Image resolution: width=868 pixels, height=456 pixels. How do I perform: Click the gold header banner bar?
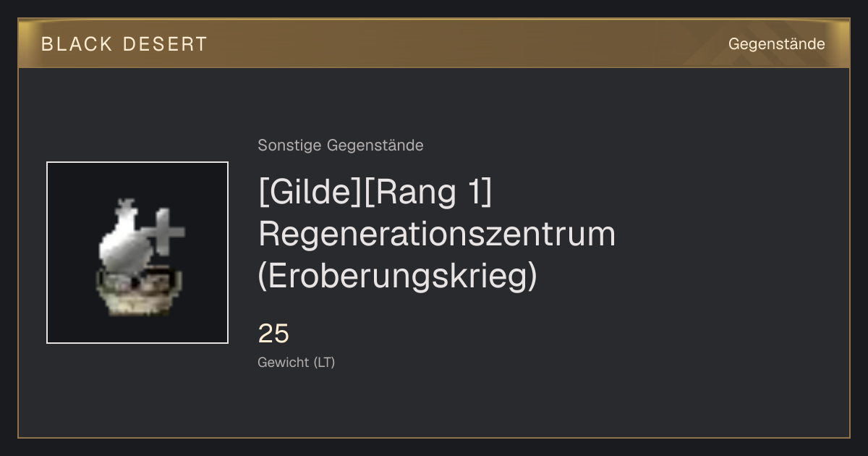tap(434, 43)
